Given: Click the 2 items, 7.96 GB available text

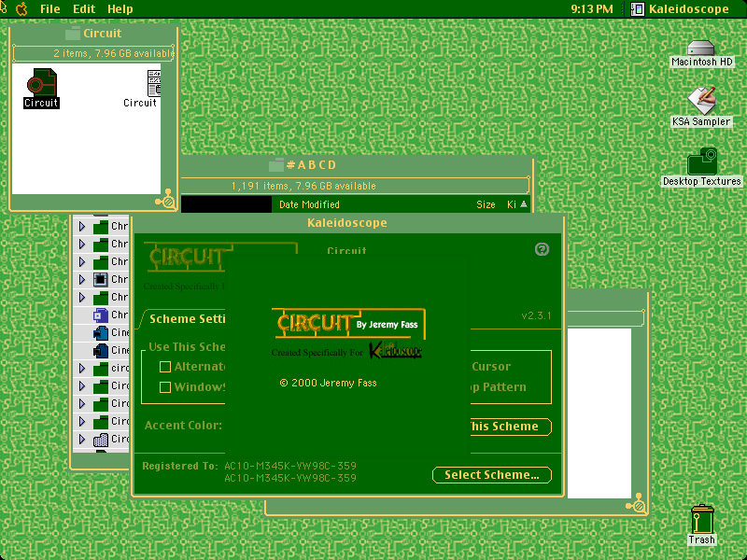Looking at the screenshot, I should click(x=113, y=53).
